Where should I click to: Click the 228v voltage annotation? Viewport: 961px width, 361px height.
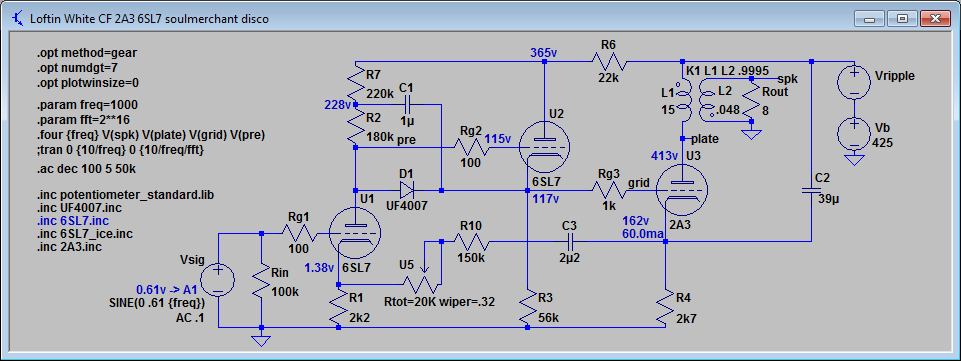pos(337,105)
